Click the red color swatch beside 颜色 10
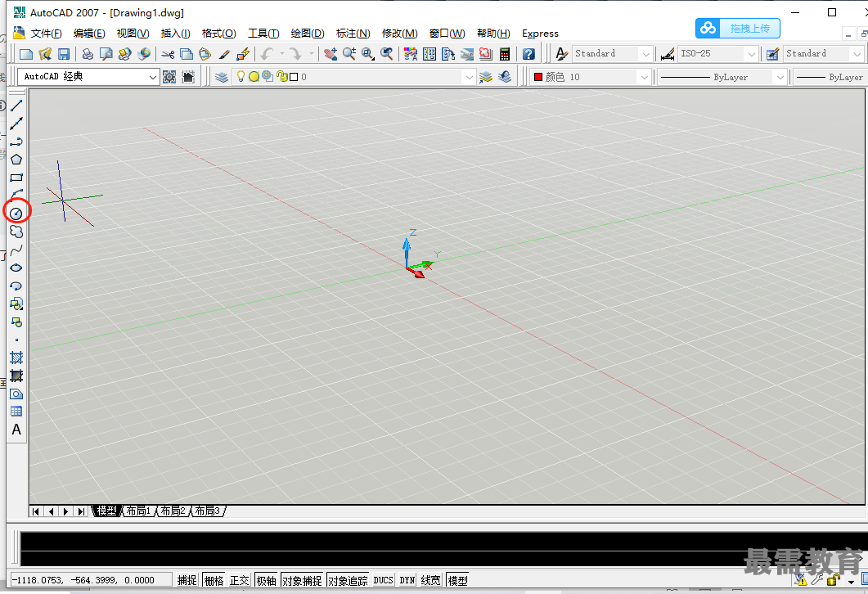The width and height of the screenshot is (868, 594). click(537, 77)
